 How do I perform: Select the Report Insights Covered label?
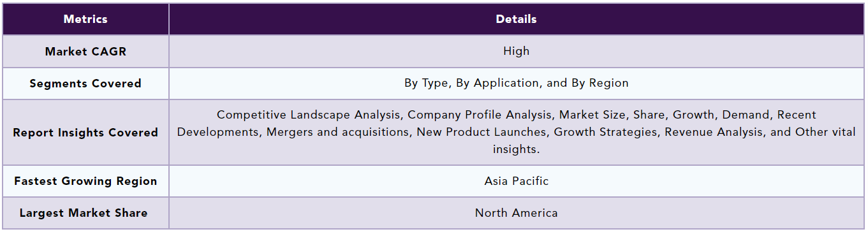85,133
